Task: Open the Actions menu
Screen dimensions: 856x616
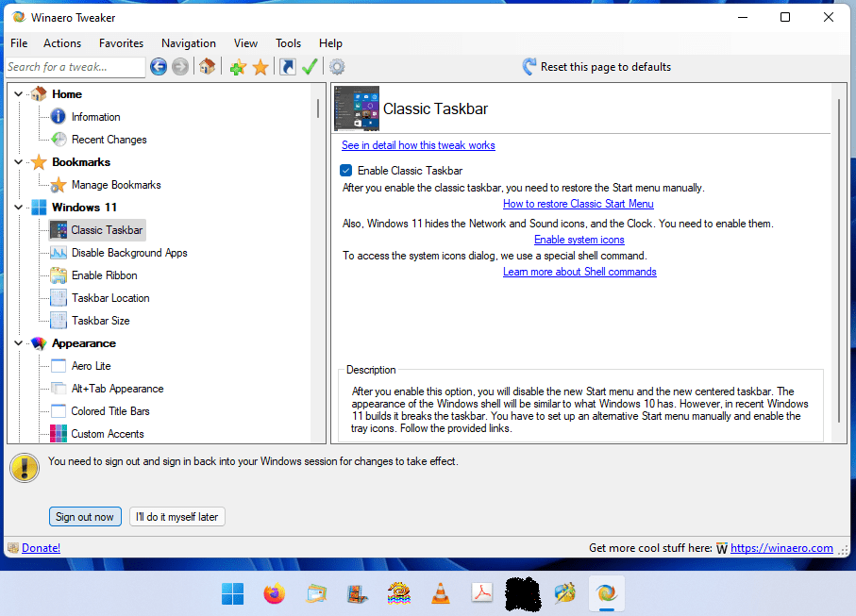Action: point(62,43)
